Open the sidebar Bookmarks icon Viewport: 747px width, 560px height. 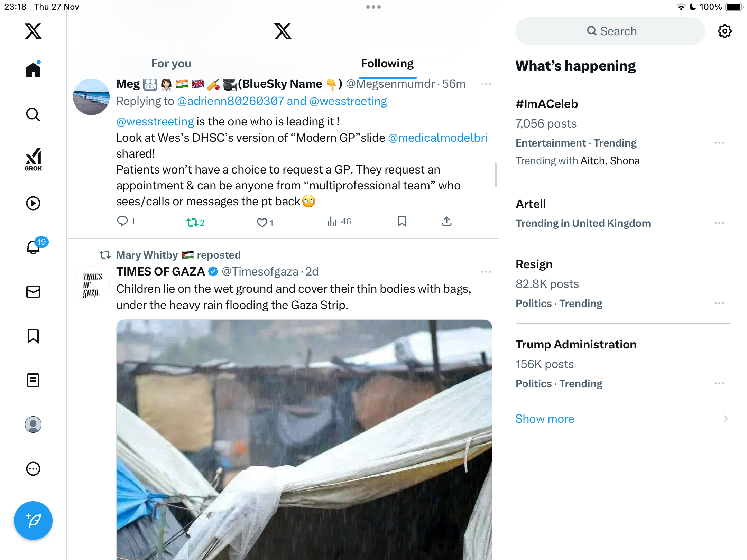[33, 336]
